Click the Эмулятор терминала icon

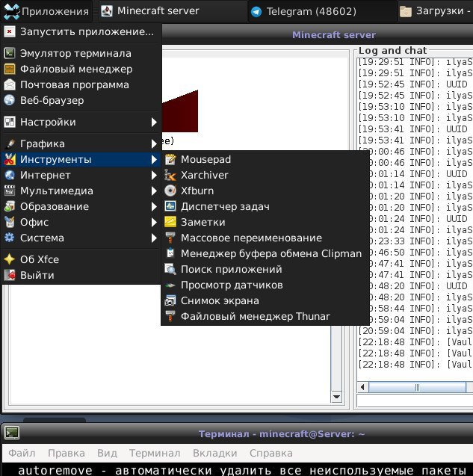click(x=10, y=54)
